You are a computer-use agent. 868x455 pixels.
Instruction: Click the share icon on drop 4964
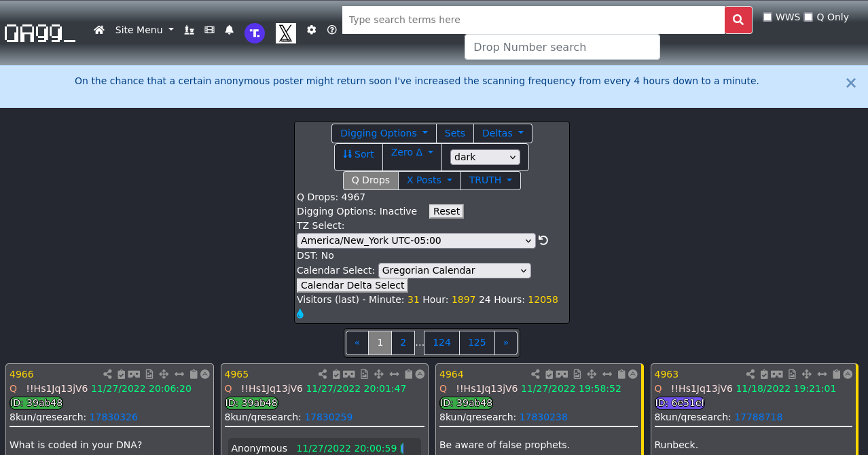[535, 374]
